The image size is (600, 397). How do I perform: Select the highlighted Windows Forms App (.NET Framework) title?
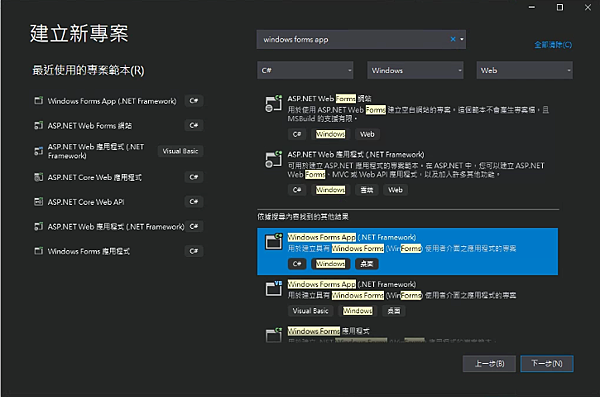(x=352, y=237)
